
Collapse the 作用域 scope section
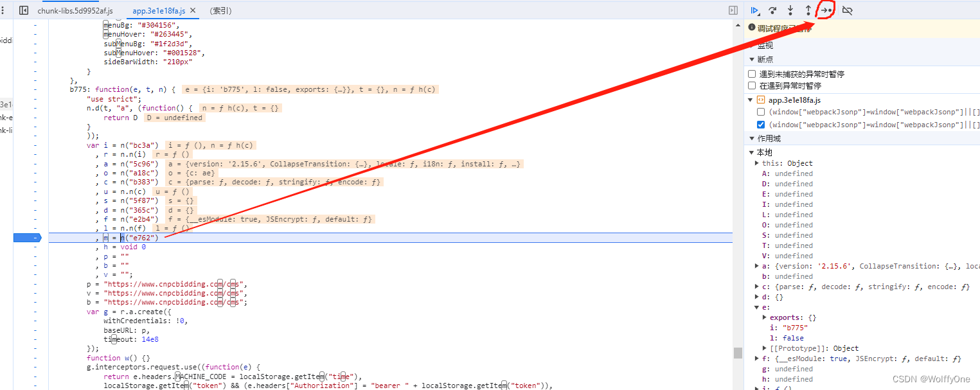point(751,139)
